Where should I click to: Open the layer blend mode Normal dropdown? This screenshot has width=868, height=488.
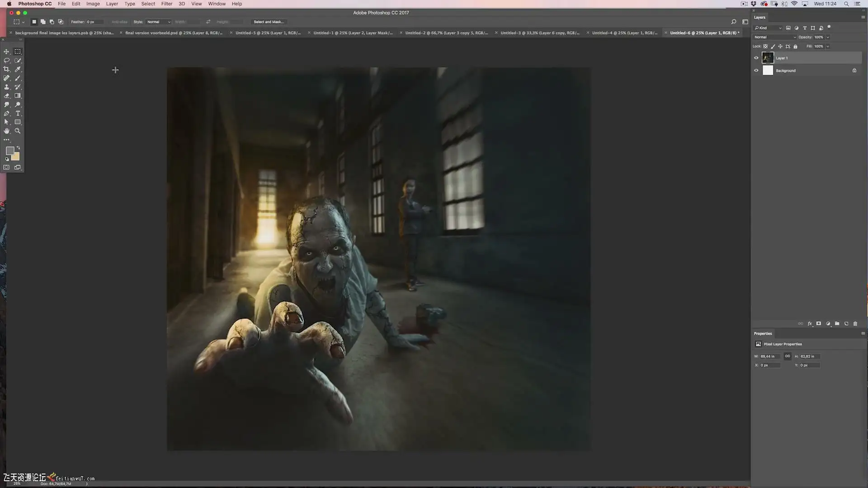(x=774, y=37)
